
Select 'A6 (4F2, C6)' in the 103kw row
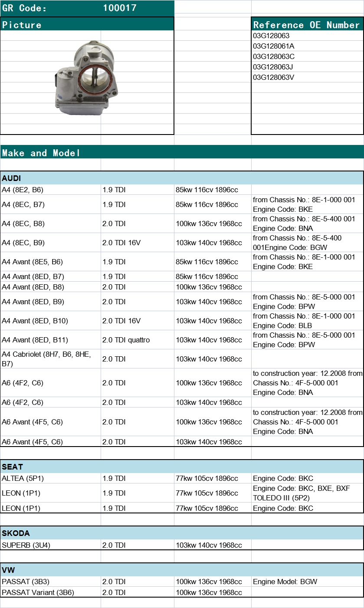coord(50,402)
